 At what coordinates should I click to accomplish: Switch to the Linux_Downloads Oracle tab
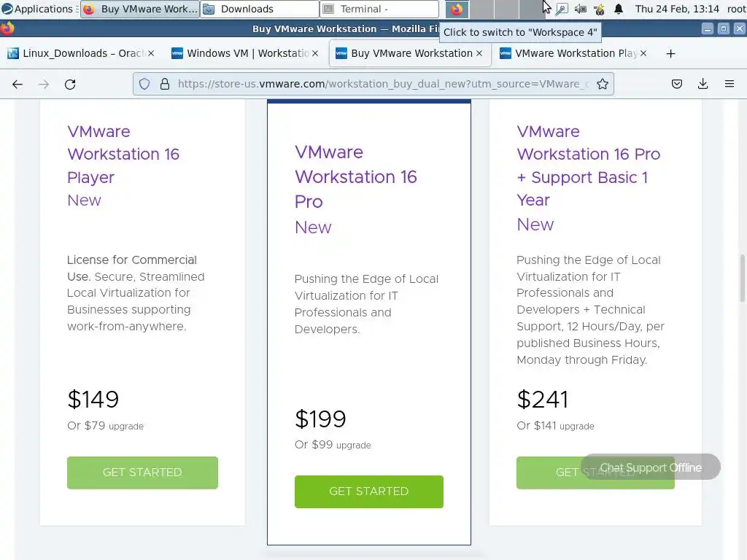77,53
